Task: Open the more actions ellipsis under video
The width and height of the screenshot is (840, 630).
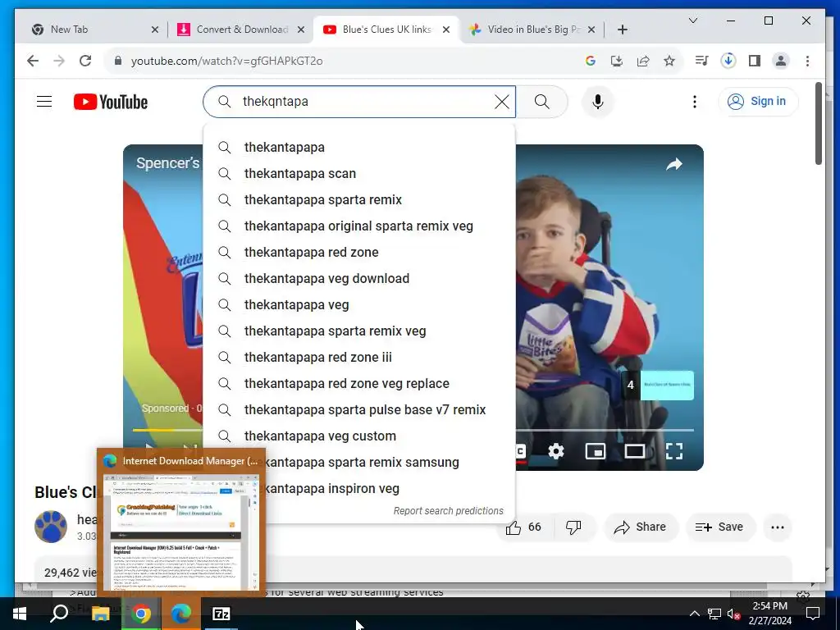Action: (x=778, y=527)
